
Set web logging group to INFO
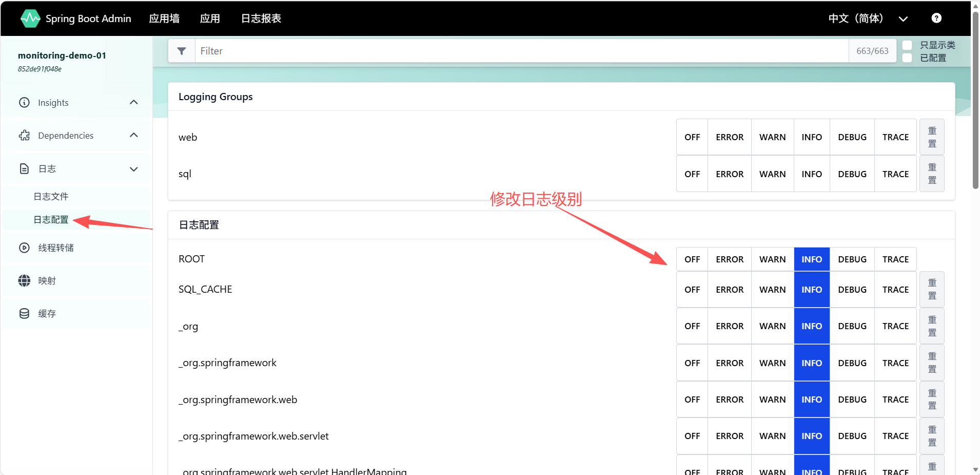point(812,137)
